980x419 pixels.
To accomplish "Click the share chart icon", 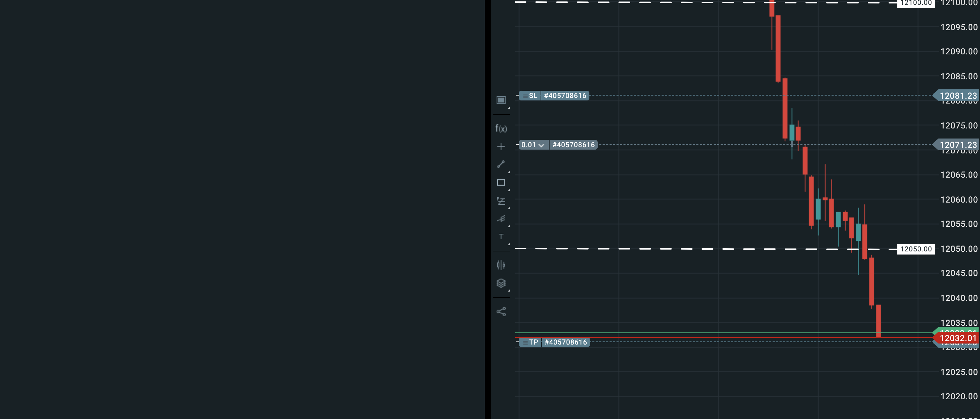I will click(x=501, y=312).
